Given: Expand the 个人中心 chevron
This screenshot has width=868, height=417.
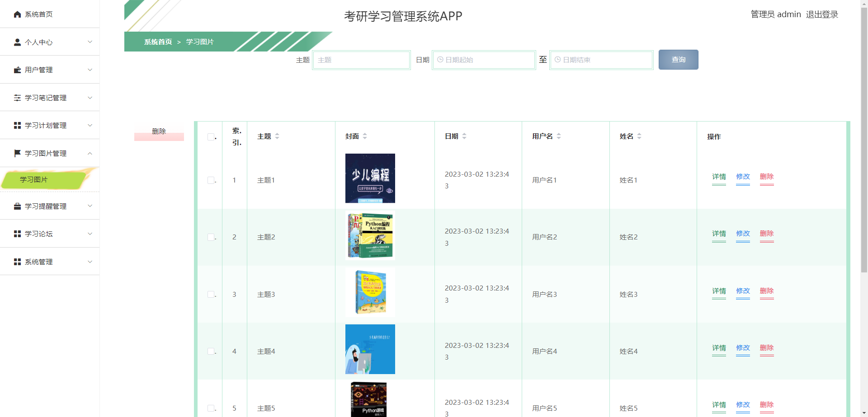Looking at the screenshot, I should (90, 42).
